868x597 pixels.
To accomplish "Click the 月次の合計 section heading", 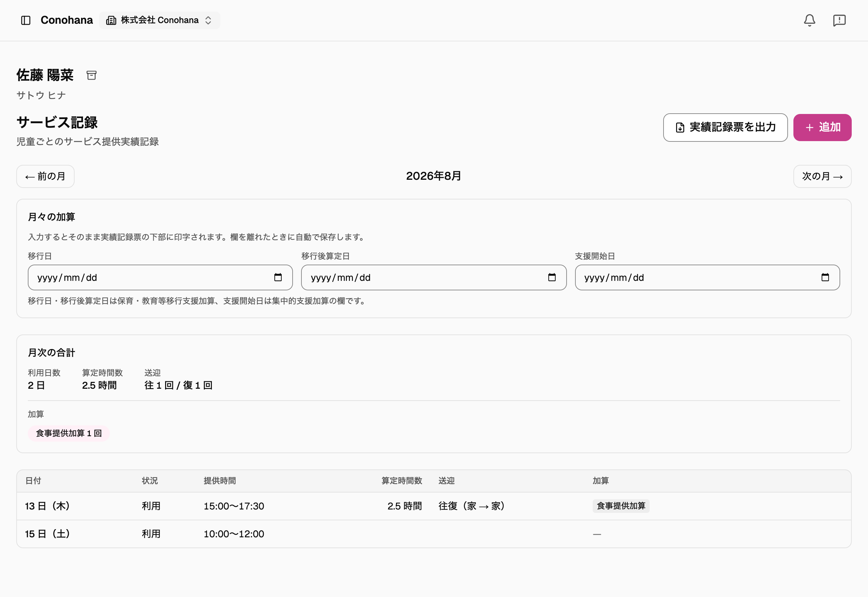I will coord(52,352).
